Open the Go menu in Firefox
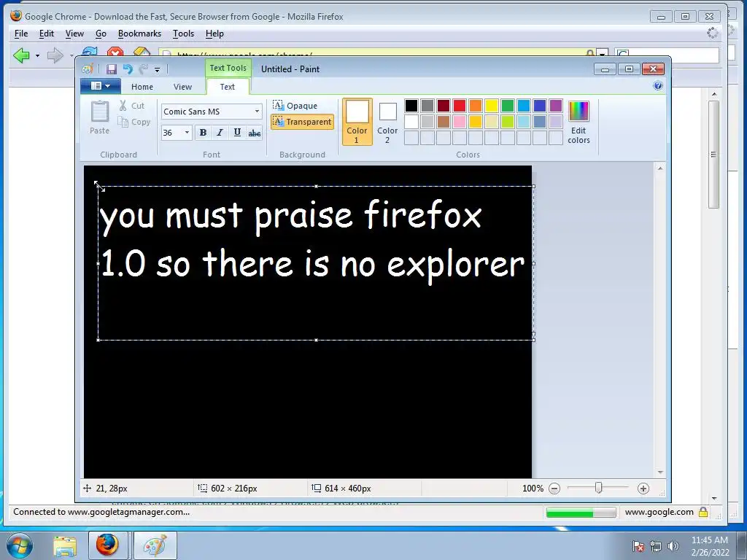 click(101, 34)
